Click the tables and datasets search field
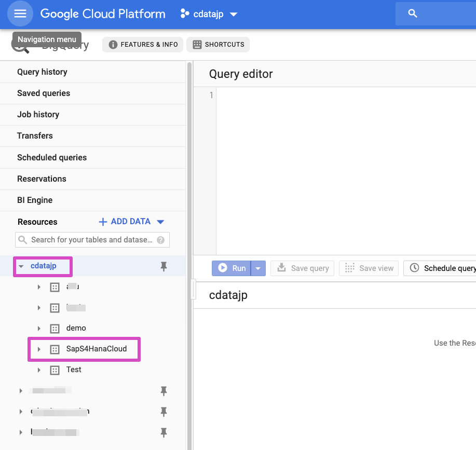This screenshot has height=450, width=476. pyautogui.click(x=91, y=240)
